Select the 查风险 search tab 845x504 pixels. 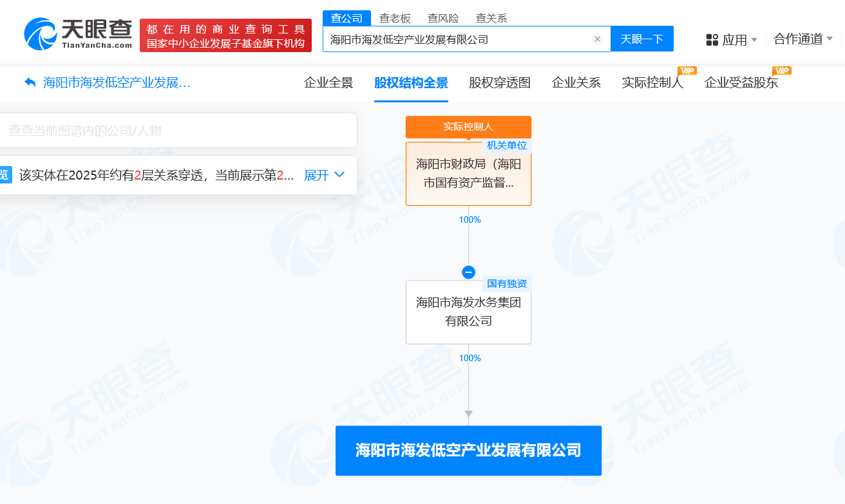443,18
